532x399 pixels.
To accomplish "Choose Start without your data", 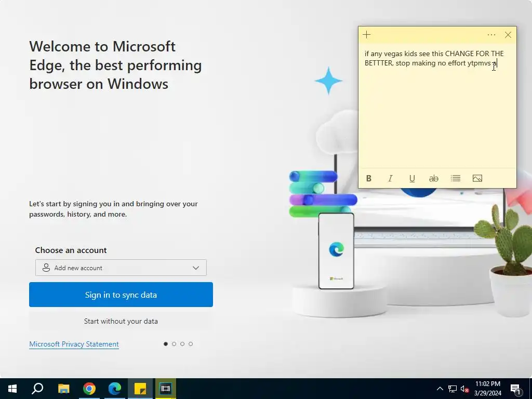I will [121, 321].
